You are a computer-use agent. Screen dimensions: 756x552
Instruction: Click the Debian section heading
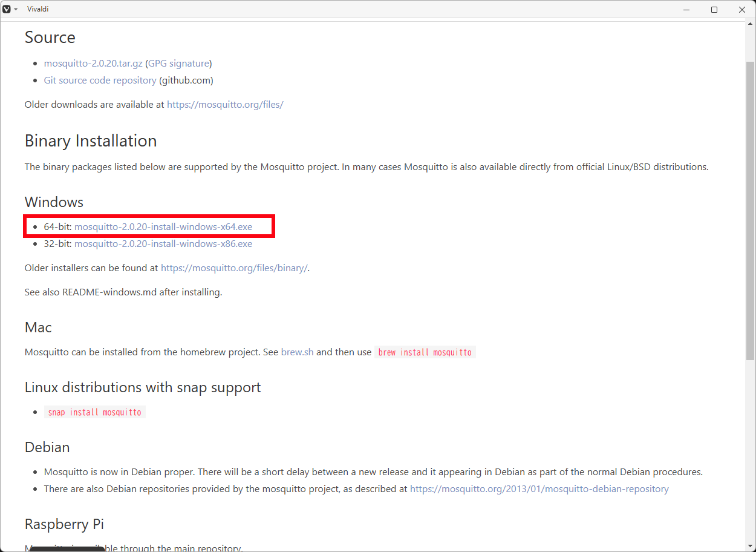click(47, 447)
